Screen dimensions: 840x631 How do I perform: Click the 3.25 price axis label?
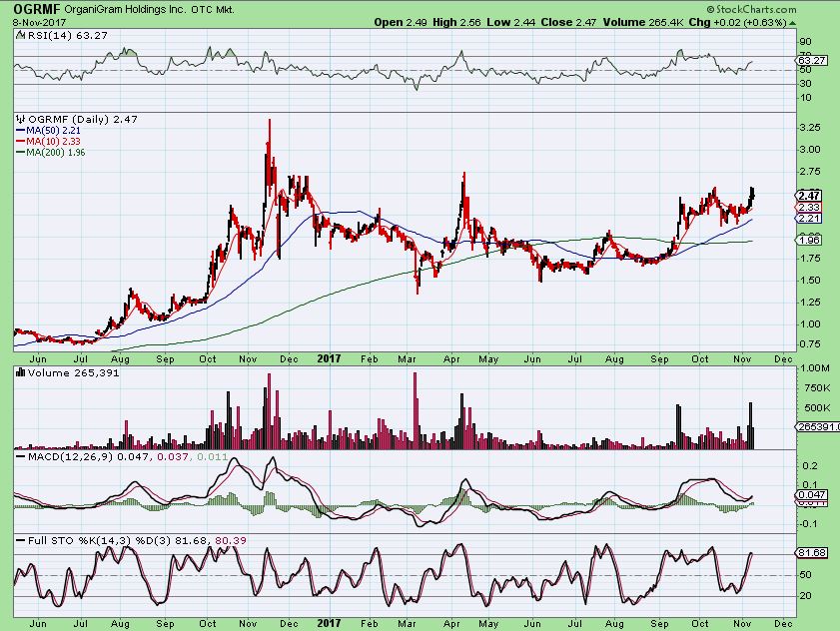coord(809,128)
